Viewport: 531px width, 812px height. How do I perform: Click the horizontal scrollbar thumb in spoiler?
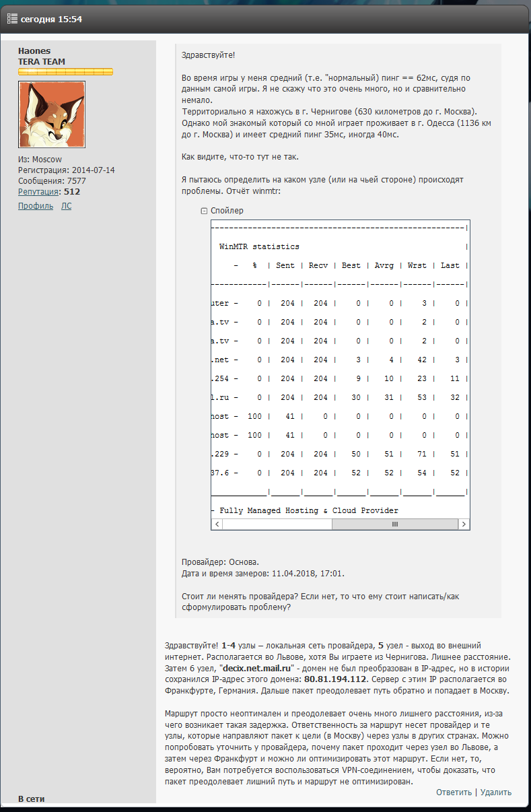pyautogui.click(x=395, y=523)
